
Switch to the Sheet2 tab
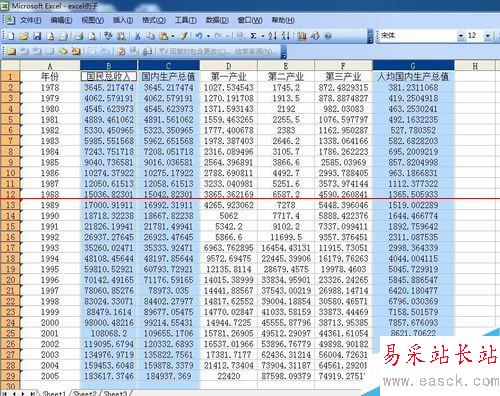(x=85, y=393)
